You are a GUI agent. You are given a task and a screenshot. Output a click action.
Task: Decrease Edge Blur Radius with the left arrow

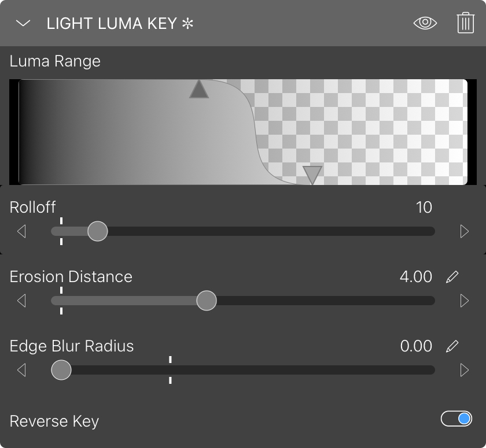(21, 370)
